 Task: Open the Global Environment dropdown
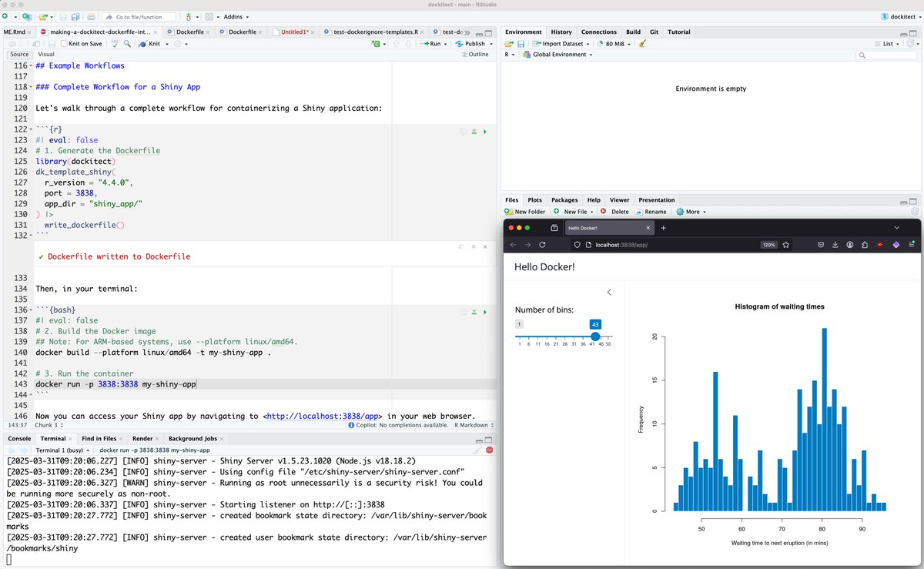pos(558,55)
